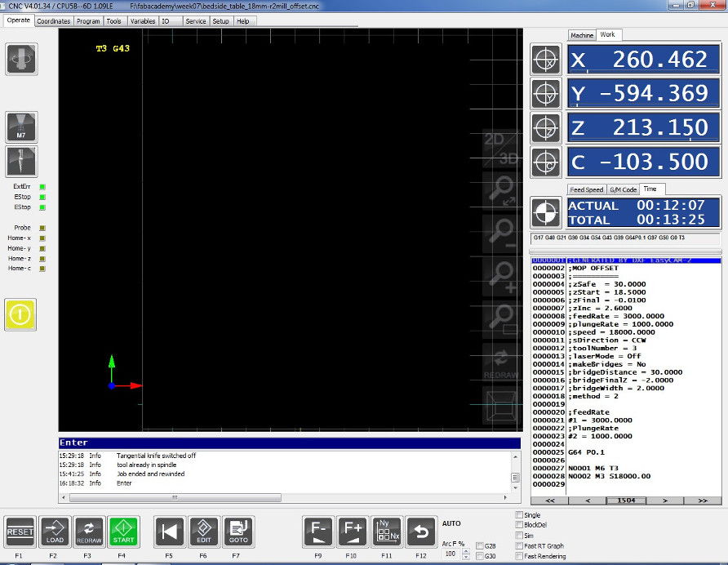728x565 pixels.
Task: Open the Program tab
Action: [x=88, y=21]
